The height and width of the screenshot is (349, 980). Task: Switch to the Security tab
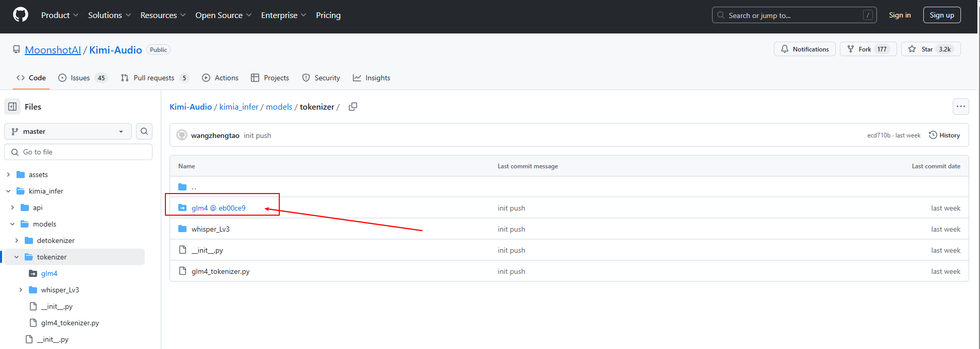click(321, 78)
